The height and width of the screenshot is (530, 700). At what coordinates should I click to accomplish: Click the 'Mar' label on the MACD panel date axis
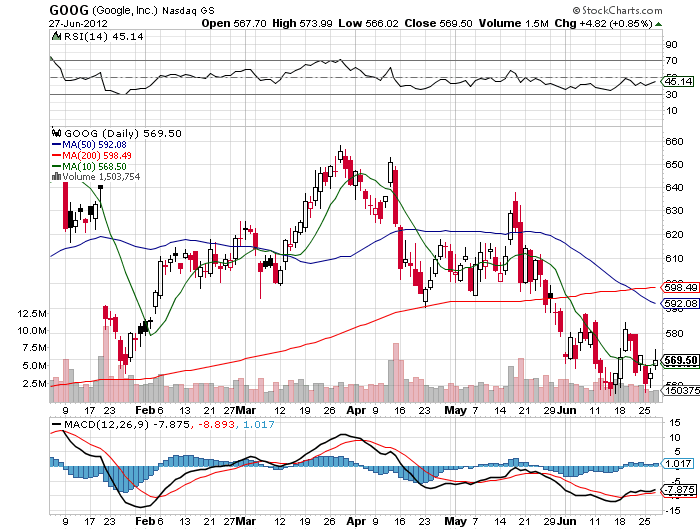[246, 521]
